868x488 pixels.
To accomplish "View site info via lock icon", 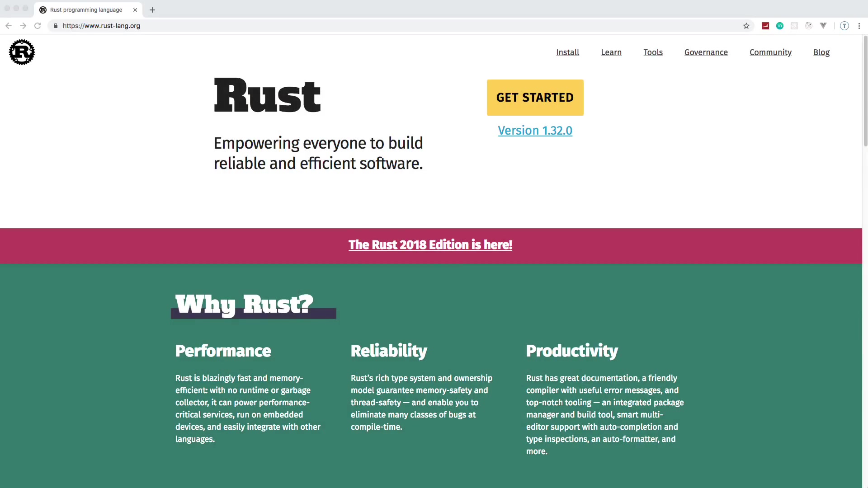I will [56, 26].
